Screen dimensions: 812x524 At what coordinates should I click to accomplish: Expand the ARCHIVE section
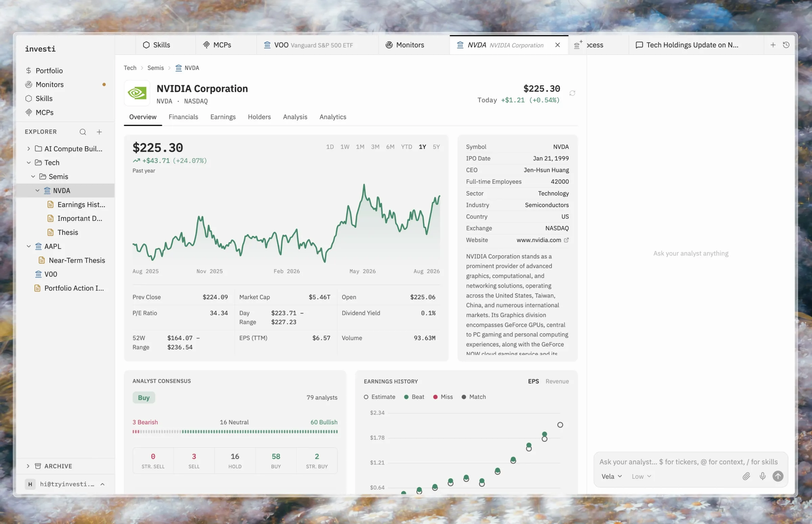tap(65, 466)
